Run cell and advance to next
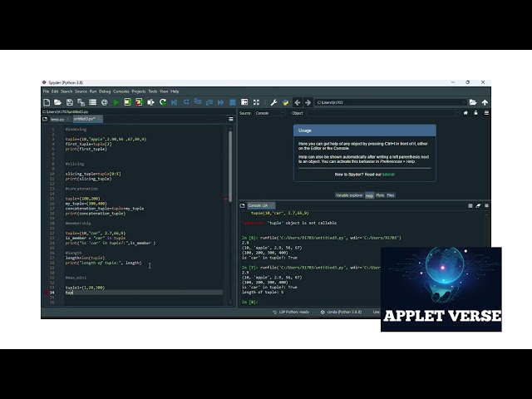532x399 pixels. (x=139, y=102)
